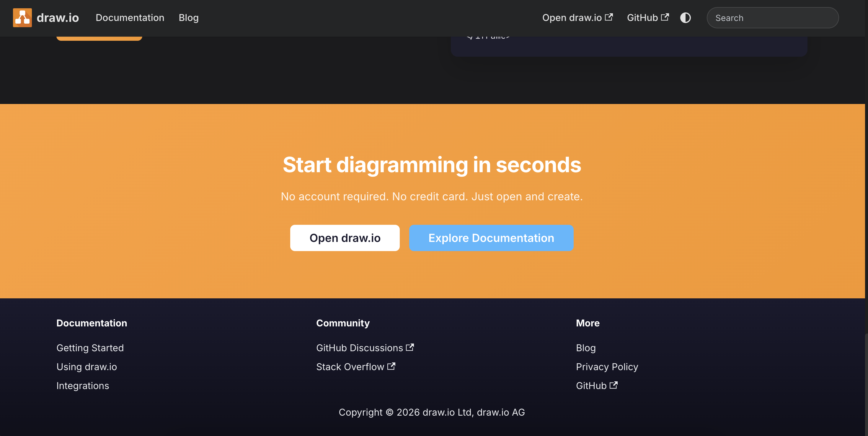Open the Integrations footer link
Screen dimensions: 868x436
coord(83,385)
